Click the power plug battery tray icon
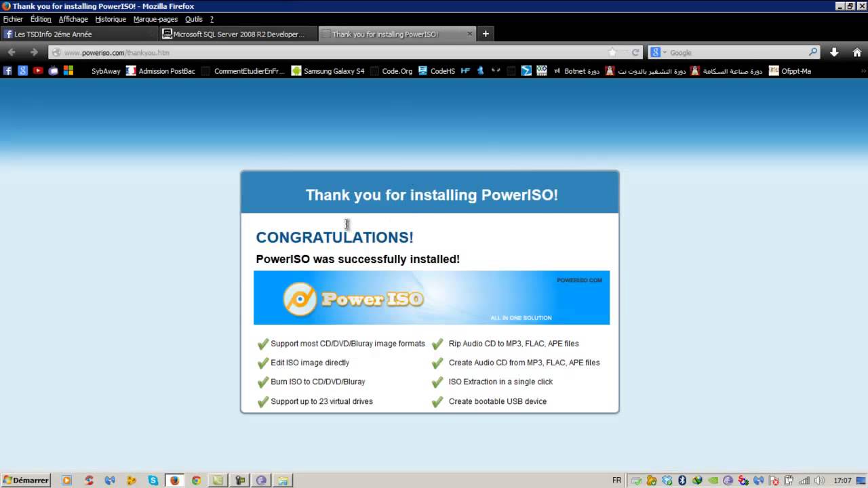868x488 pixels. coord(789,481)
